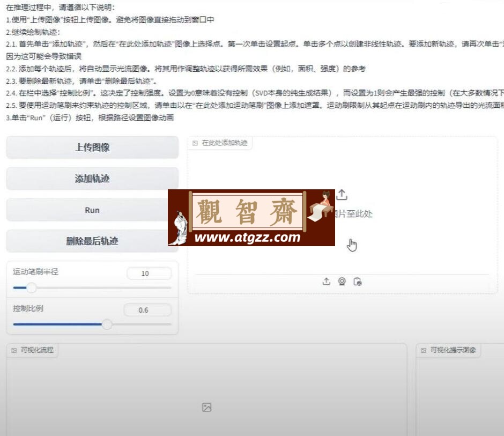Click the 运动笔刷半径 value field showing 10

(x=149, y=274)
